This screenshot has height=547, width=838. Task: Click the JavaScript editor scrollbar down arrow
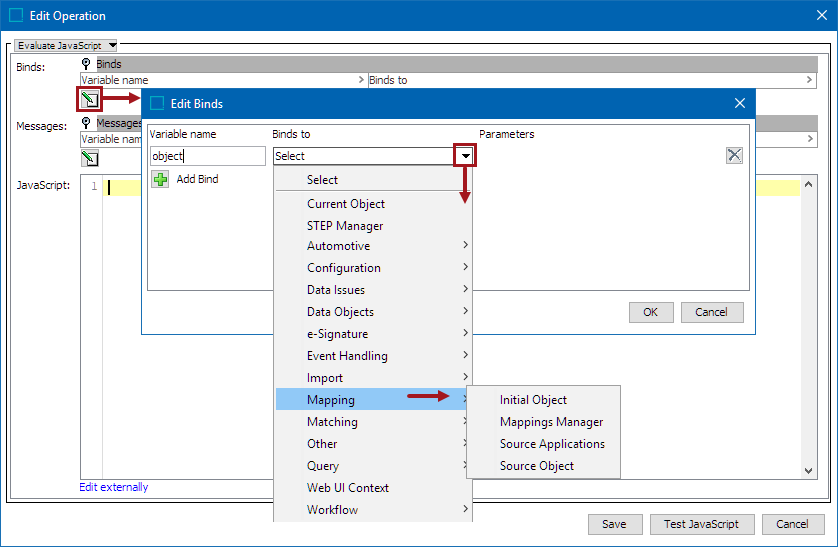pos(809,471)
